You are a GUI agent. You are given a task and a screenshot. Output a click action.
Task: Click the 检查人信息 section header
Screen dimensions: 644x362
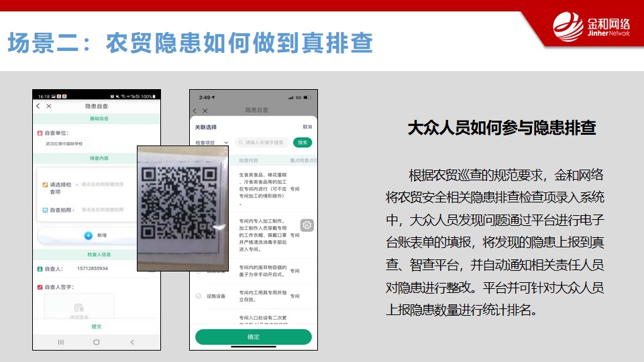click(x=99, y=255)
